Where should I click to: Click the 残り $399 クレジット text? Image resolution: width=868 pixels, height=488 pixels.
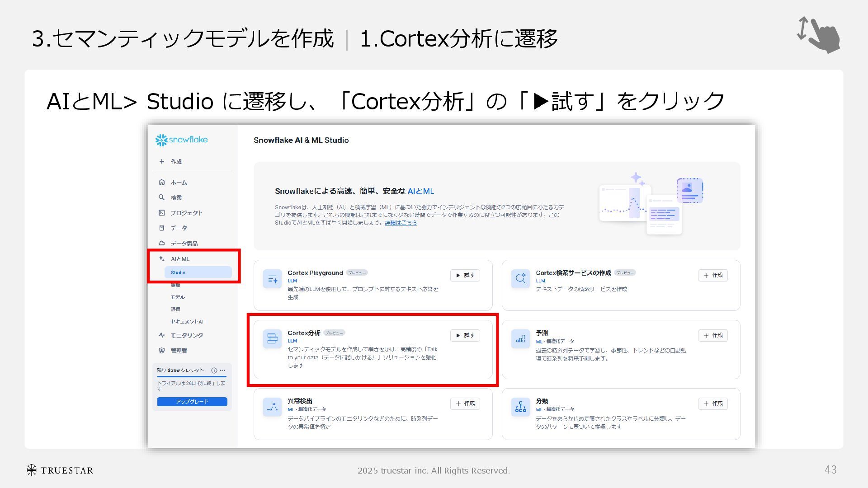[x=180, y=370]
